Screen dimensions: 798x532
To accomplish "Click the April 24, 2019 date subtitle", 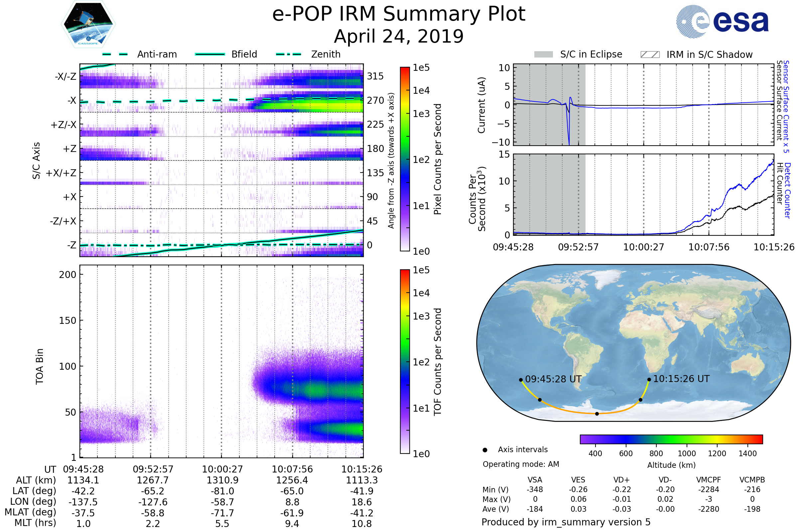I will tap(399, 36).
